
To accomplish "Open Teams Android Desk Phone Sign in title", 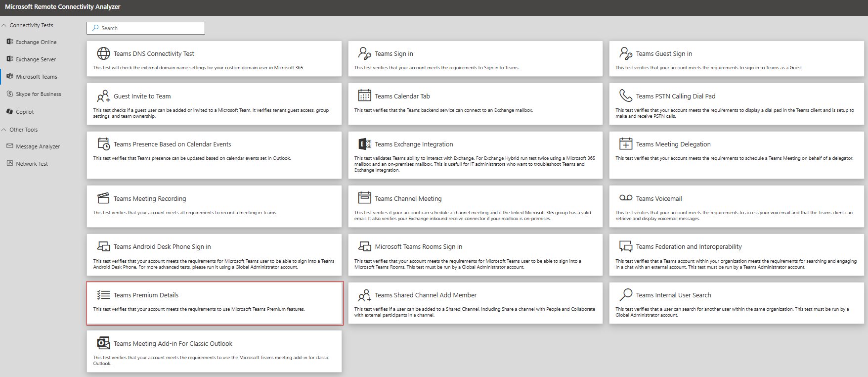I will pyautogui.click(x=162, y=246).
